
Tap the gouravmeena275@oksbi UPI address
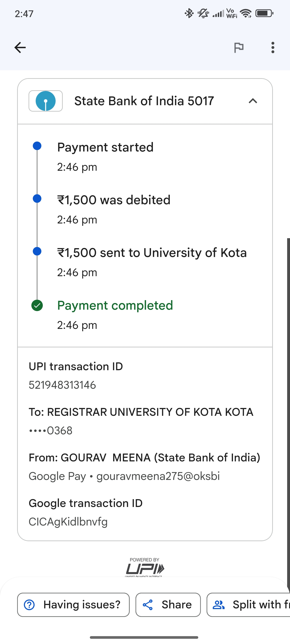point(158,476)
